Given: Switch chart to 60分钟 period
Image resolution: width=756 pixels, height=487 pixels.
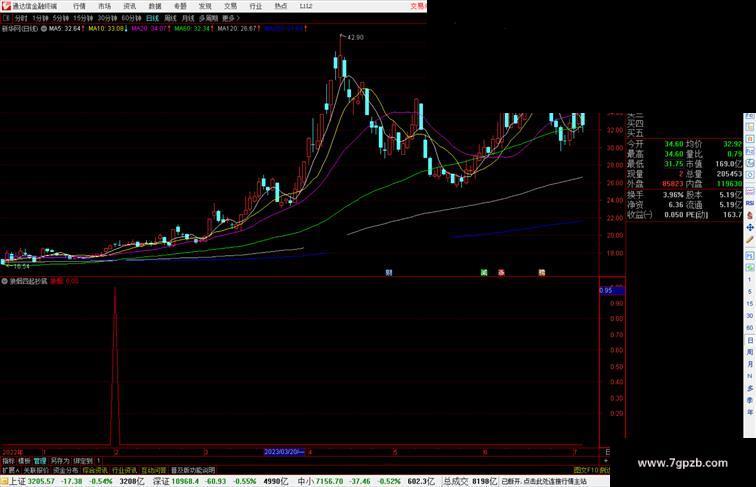Looking at the screenshot, I should (x=131, y=18).
